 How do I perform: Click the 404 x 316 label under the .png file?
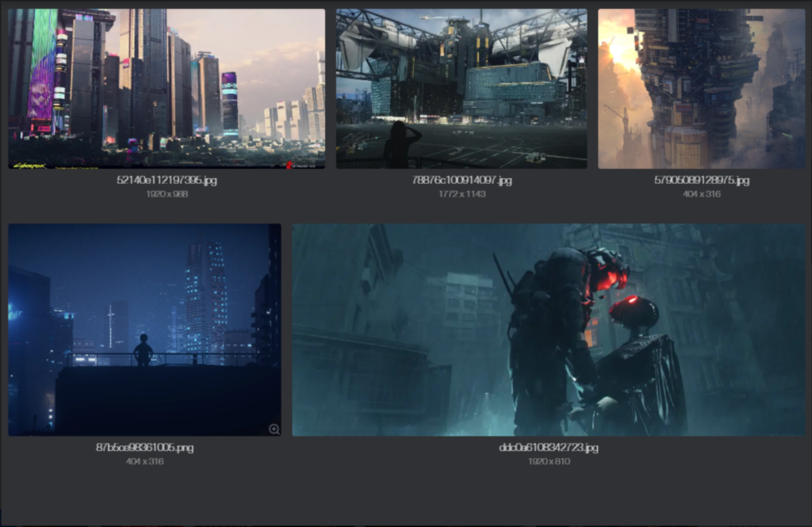144,461
